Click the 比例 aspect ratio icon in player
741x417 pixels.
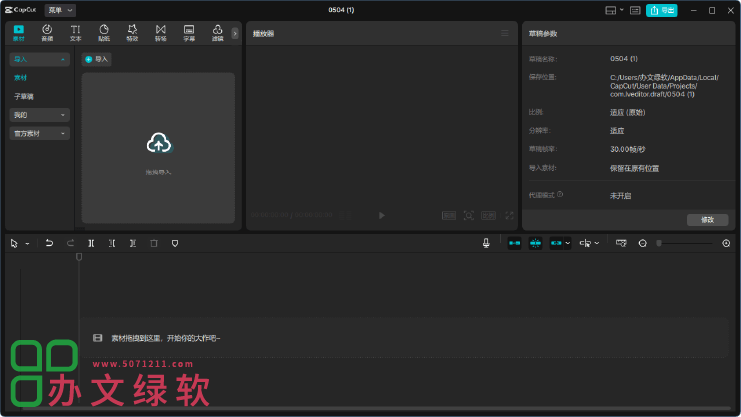click(x=488, y=216)
